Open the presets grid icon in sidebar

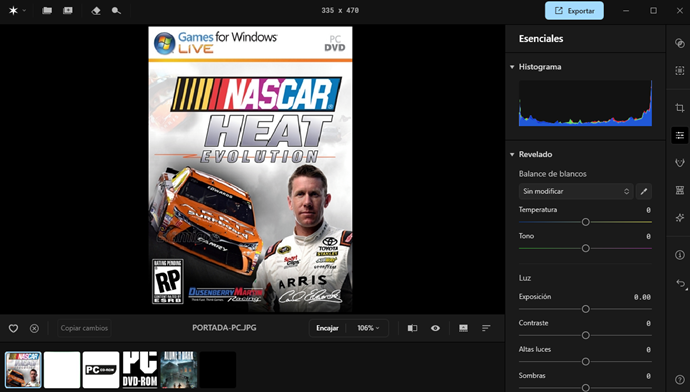click(680, 190)
